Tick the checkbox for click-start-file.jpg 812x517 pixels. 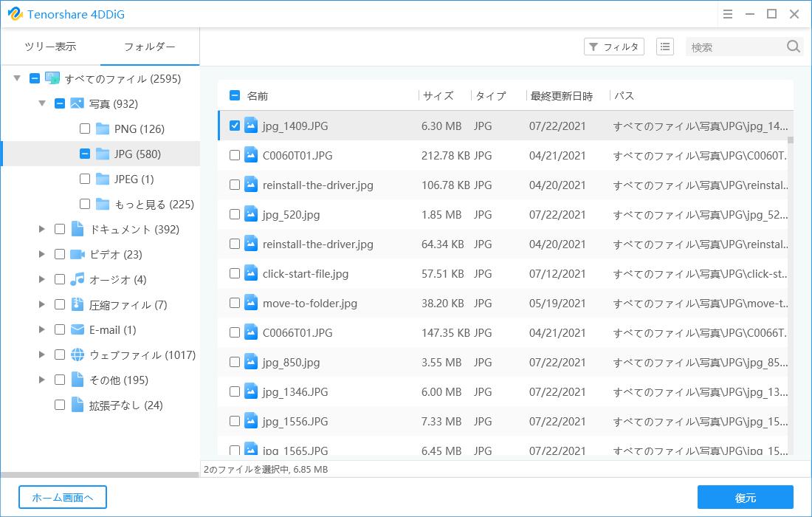[235, 273]
